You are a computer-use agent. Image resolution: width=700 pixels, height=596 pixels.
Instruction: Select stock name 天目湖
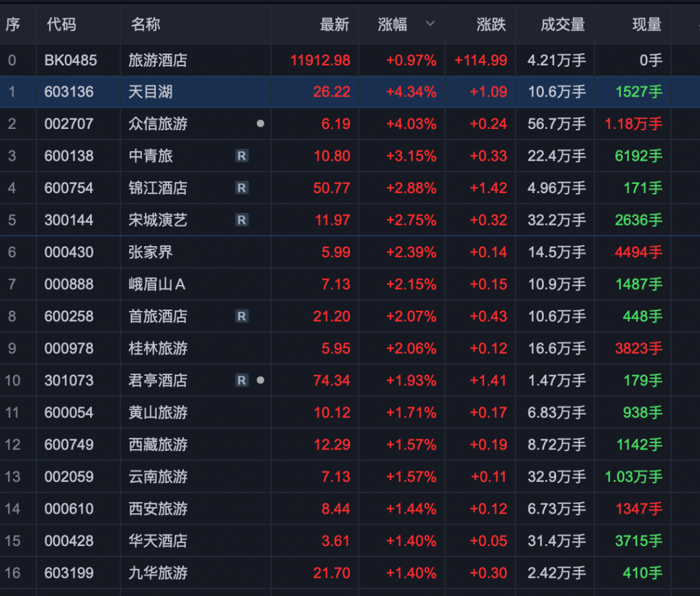pos(150,92)
